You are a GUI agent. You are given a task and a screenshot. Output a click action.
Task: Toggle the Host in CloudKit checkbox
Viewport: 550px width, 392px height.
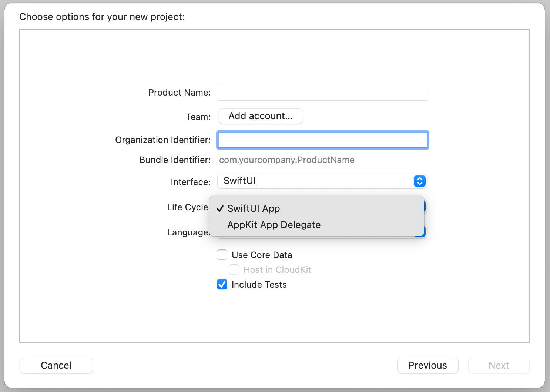[234, 270]
